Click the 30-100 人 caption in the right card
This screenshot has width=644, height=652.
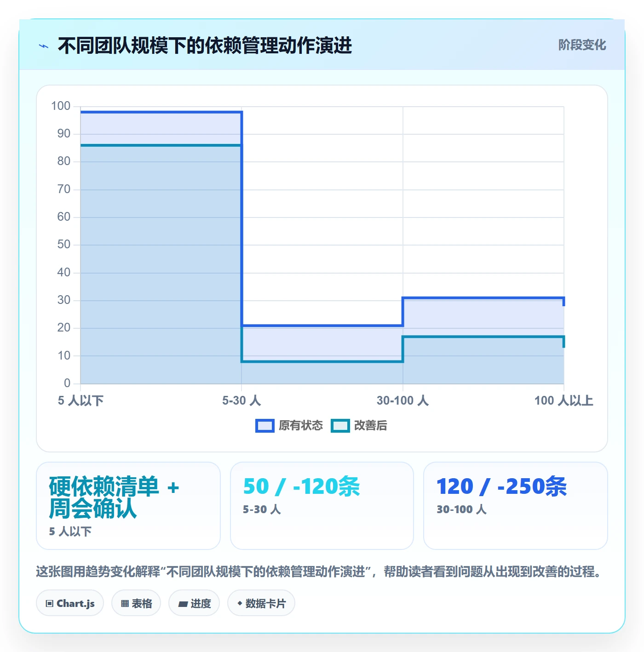461,509
